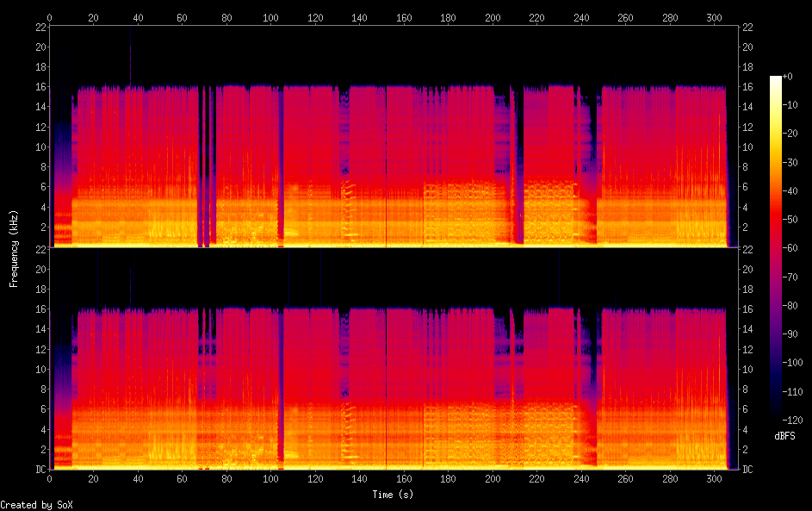Viewport: 812px width, 511px height.
Task: Click the "Created by SoX" text
Action: coord(31,505)
